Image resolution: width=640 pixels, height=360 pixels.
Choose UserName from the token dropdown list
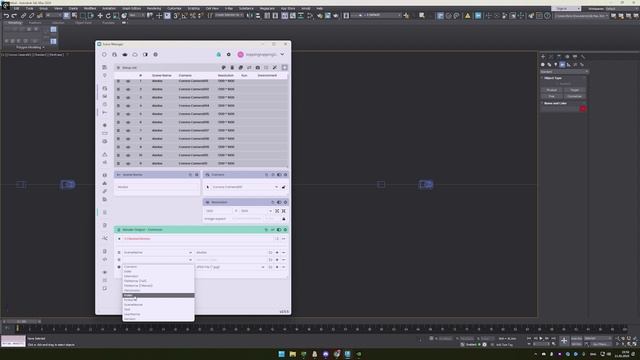pyautogui.click(x=158, y=314)
